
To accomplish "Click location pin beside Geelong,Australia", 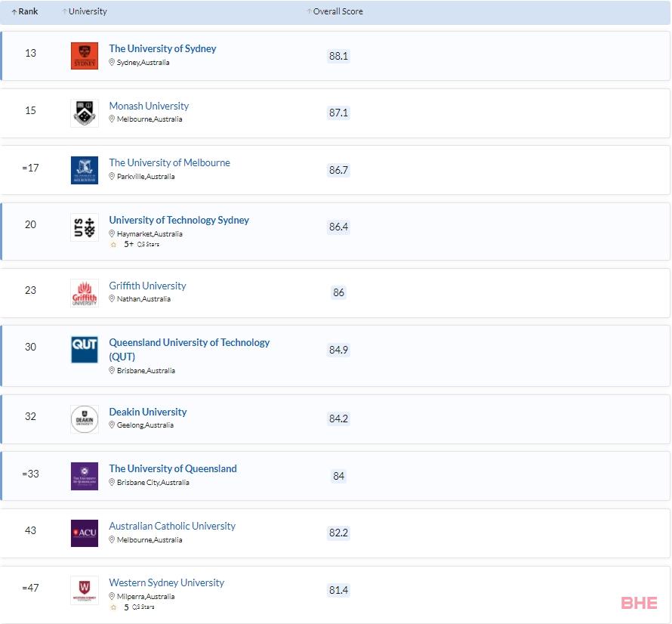I will pos(112,425).
